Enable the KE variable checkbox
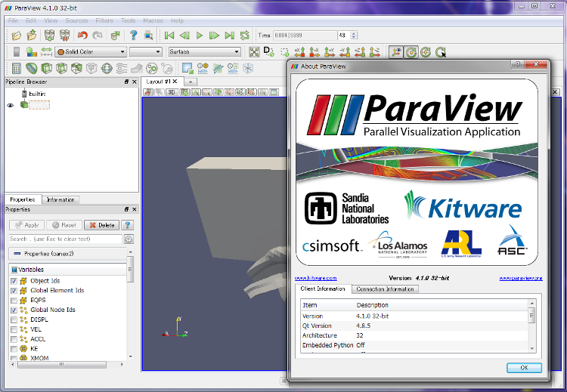The width and height of the screenshot is (567, 392). 14,349
